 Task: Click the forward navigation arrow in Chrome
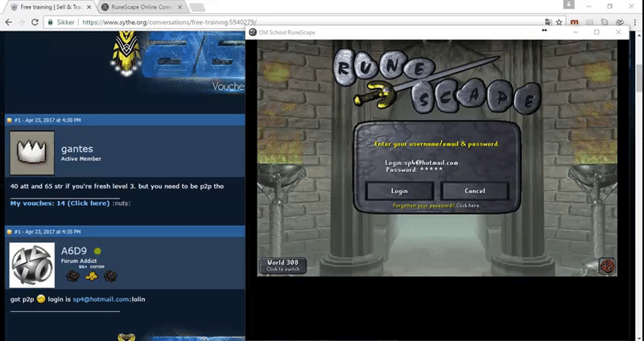click(x=22, y=23)
